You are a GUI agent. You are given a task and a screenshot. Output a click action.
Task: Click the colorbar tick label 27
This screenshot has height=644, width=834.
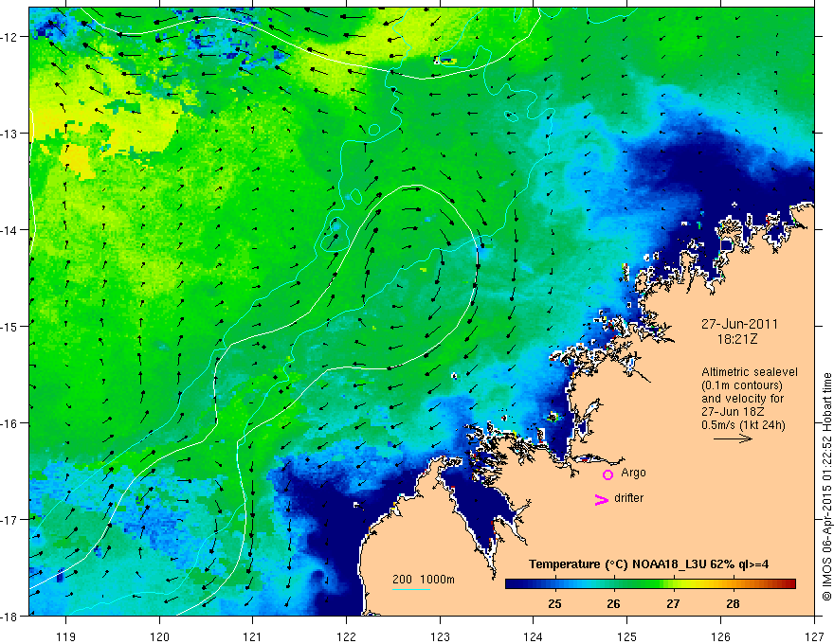(x=674, y=604)
